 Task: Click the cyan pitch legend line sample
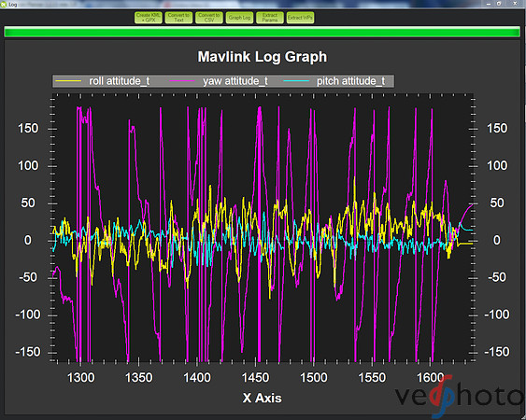pyautogui.click(x=296, y=81)
